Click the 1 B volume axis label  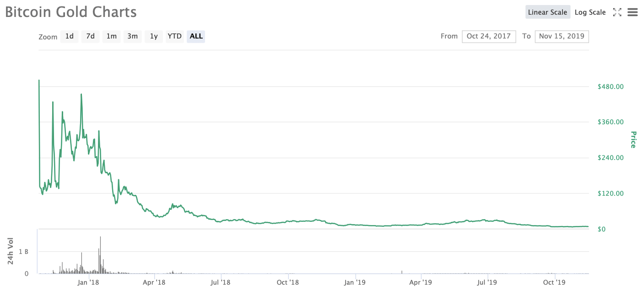(23, 252)
